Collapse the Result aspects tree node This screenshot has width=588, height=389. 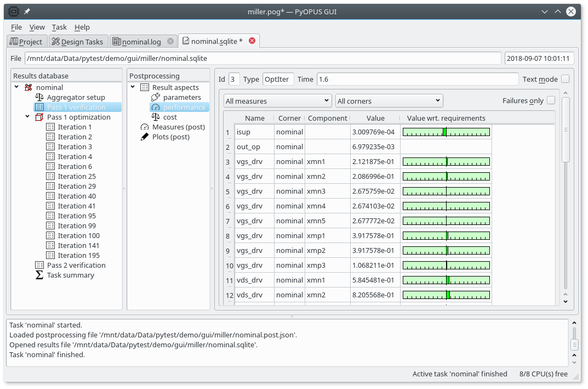click(x=133, y=87)
